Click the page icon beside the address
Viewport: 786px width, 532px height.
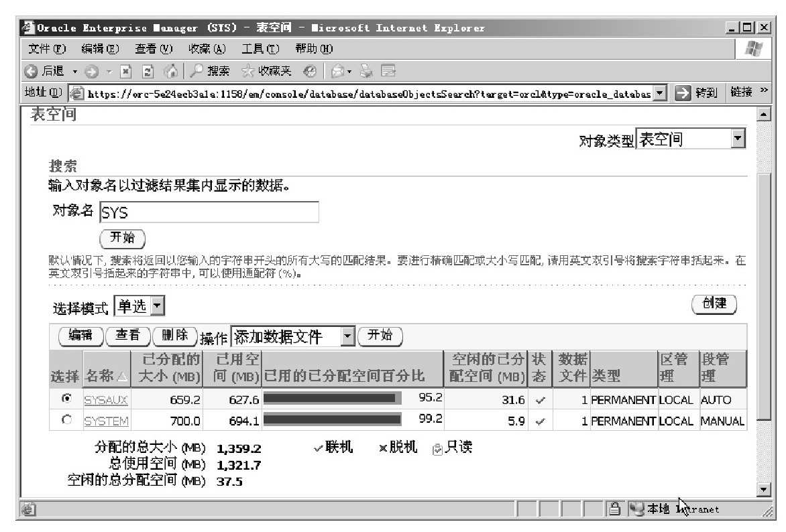point(76,93)
